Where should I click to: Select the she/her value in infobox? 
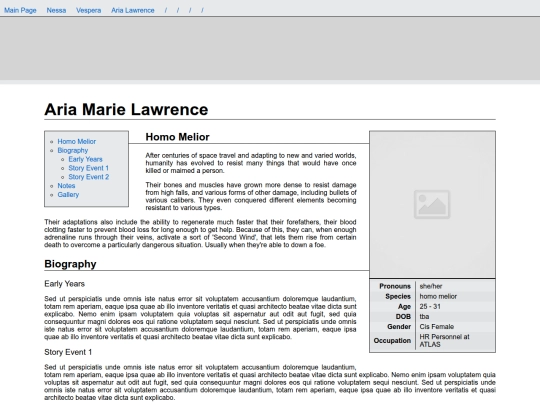(x=431, y=286)
